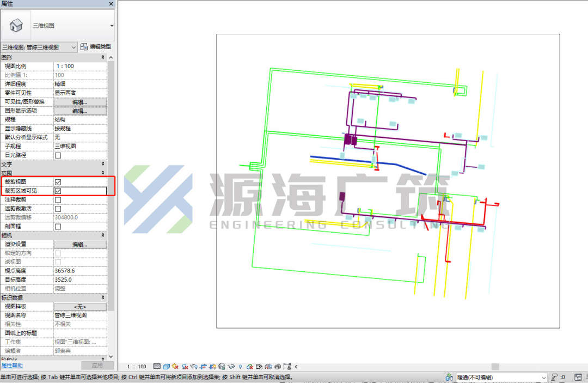Click the 3D view house type icon
Image resolution: width=588 pixels, height=383 pixels.
pos(16,26)
